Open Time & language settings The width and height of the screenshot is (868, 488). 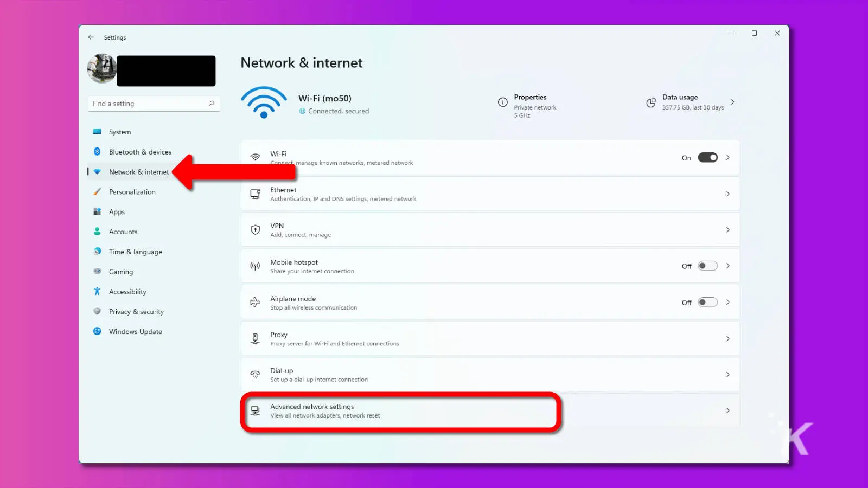tap(136, 252)
